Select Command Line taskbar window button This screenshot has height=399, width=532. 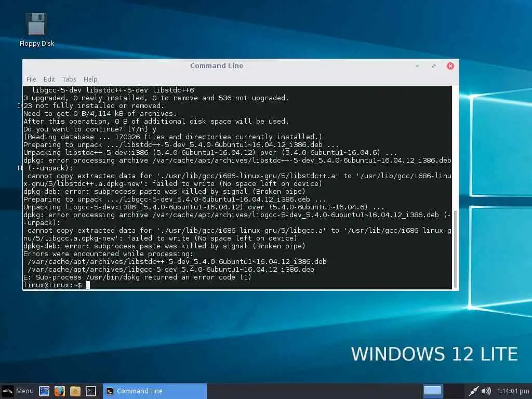click(x=155, y=391)
